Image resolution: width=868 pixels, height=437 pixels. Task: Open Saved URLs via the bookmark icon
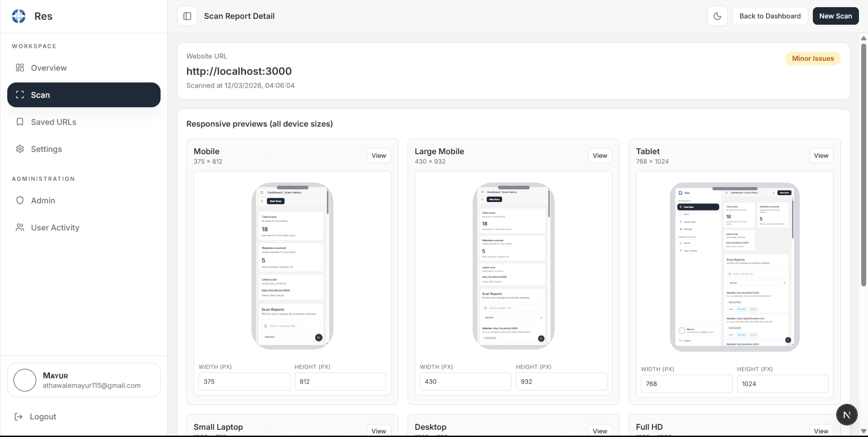(19, 122)
